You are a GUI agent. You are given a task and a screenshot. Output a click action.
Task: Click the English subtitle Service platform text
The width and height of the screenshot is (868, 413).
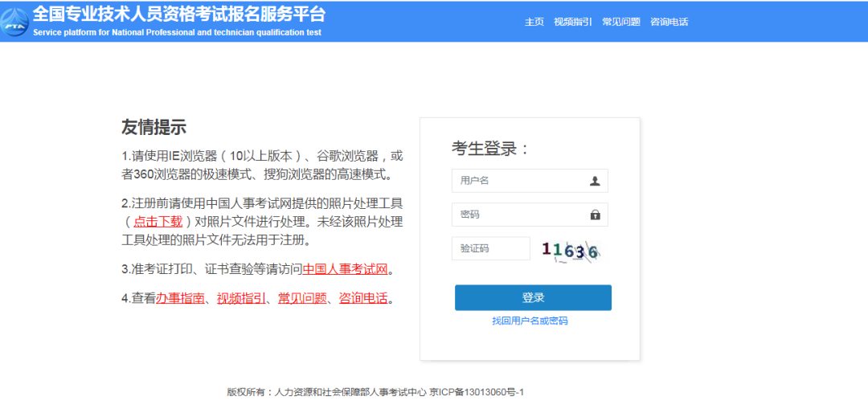pos(177,32)
